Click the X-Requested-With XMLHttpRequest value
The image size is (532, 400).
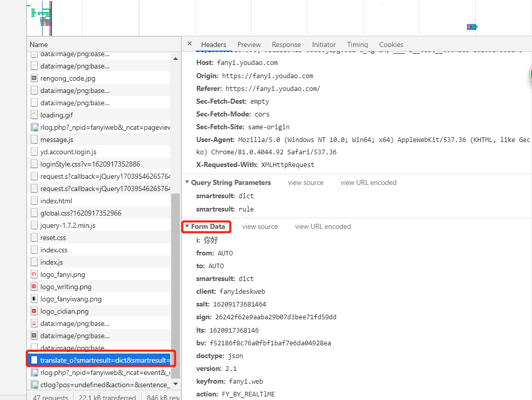pos(288,165)
